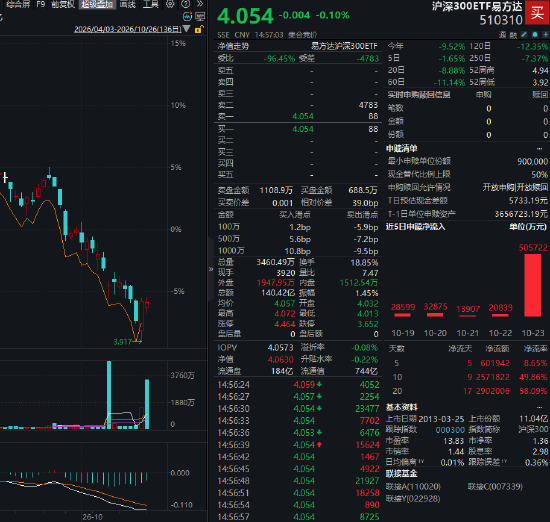550x522 pixels.
Task: Open 基本资料 more options ellipsis
Action: [x=539, y=407]
